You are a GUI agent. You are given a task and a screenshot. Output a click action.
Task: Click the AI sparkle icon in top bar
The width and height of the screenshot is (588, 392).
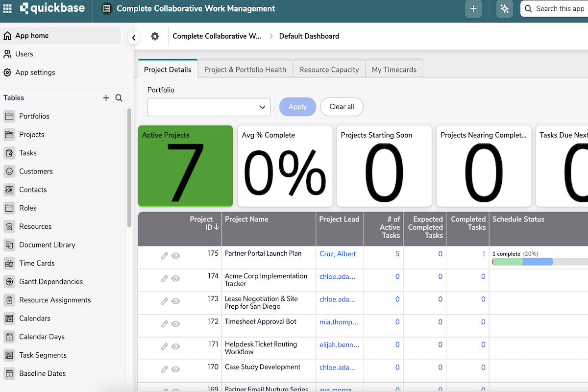pyautogui.click(x=504, y=8)
